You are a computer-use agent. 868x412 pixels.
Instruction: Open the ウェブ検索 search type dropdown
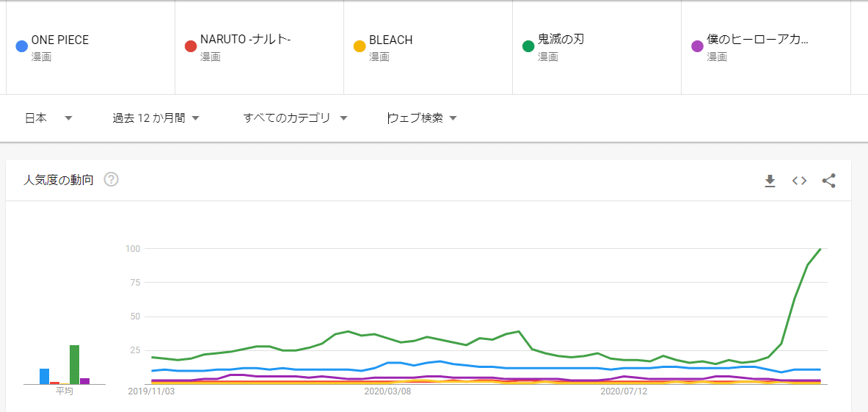coord(423,118)
